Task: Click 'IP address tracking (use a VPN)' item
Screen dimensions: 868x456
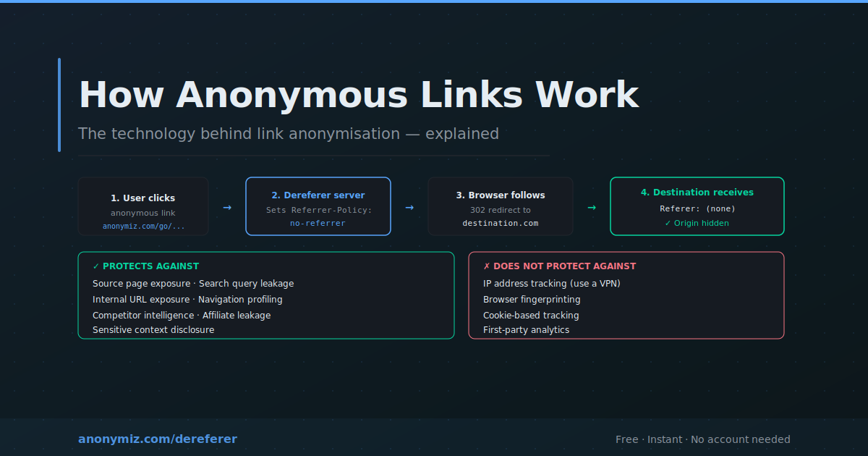Action: [x=552, y=284]
